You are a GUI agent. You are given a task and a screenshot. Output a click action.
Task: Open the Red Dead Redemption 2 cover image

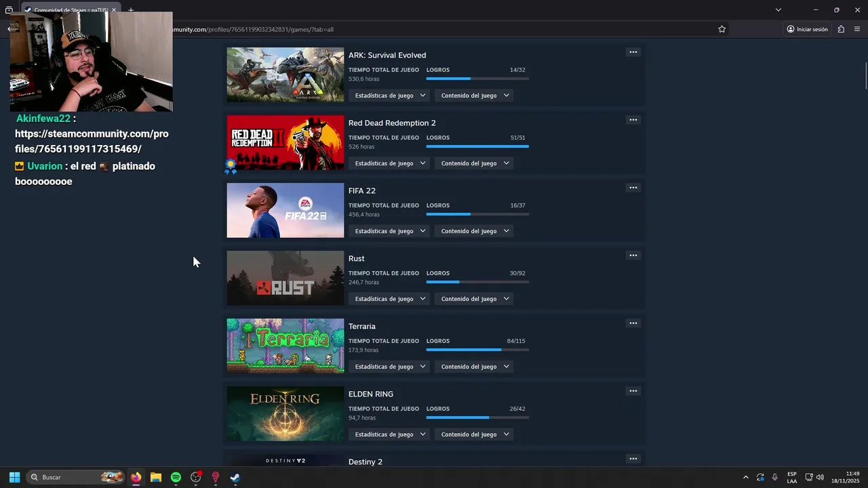click(285, 142)
